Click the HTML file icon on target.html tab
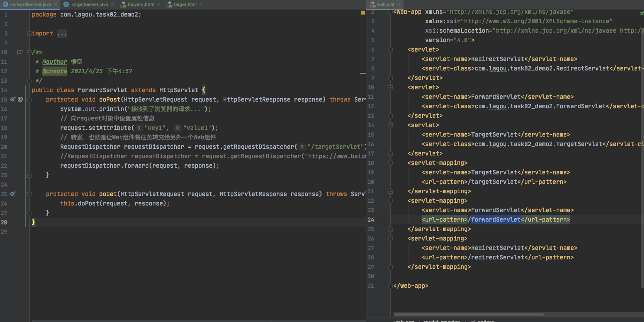Viewport: 644px width, 322px height. click(x=169, y=4)
